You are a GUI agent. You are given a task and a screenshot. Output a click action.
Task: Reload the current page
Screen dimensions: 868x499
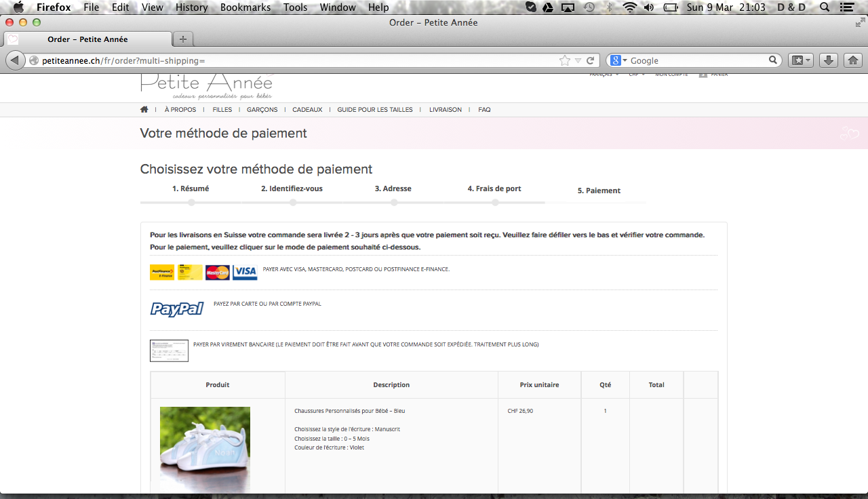(x=590, y=60)
